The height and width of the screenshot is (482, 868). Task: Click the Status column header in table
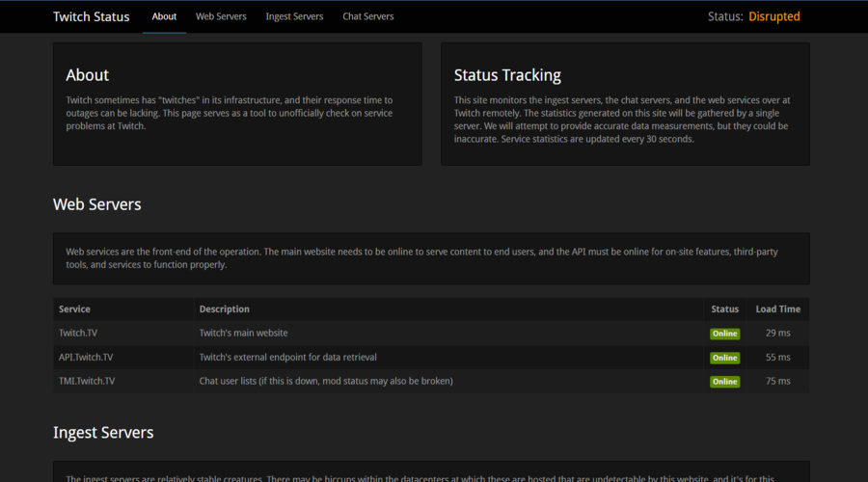tap(724, 309)
